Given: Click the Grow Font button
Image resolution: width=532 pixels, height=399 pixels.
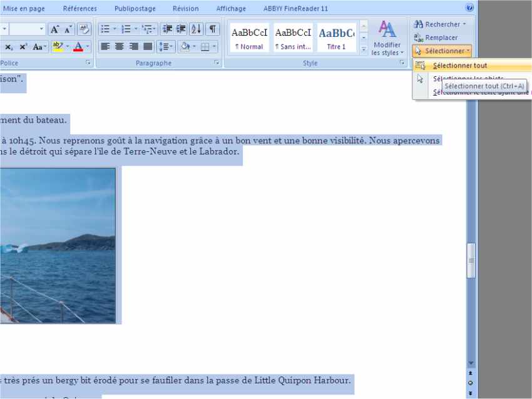Looking at the screenshot, I should [54, 29].
